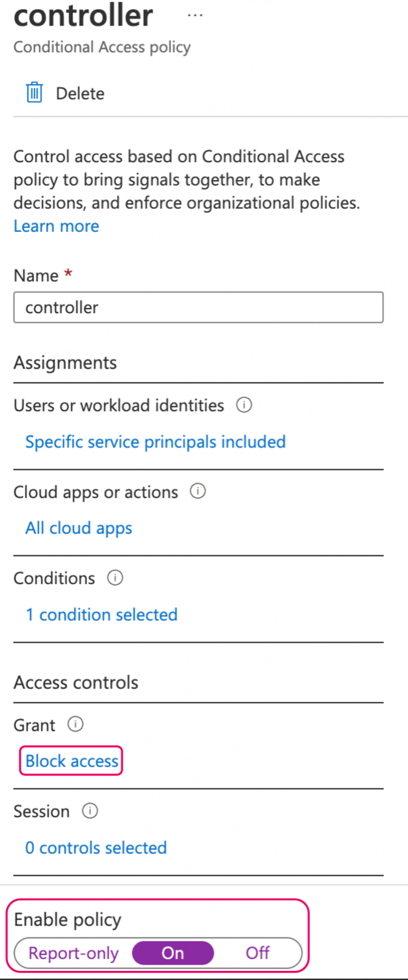Click the Block access grant setting
Image resolution: width=408 pixels, height=980 pixels.
(70, 760)
